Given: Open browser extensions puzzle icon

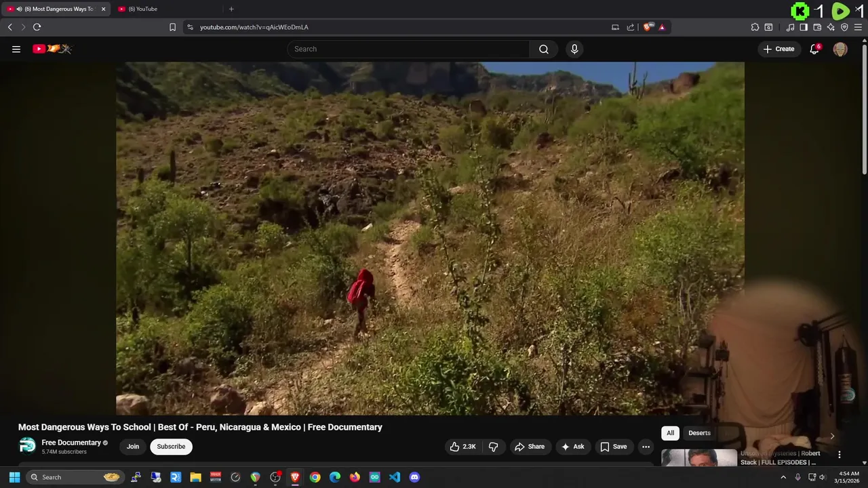Looking at the screenshot, I should pyautogui.click(x=755, y=27).
